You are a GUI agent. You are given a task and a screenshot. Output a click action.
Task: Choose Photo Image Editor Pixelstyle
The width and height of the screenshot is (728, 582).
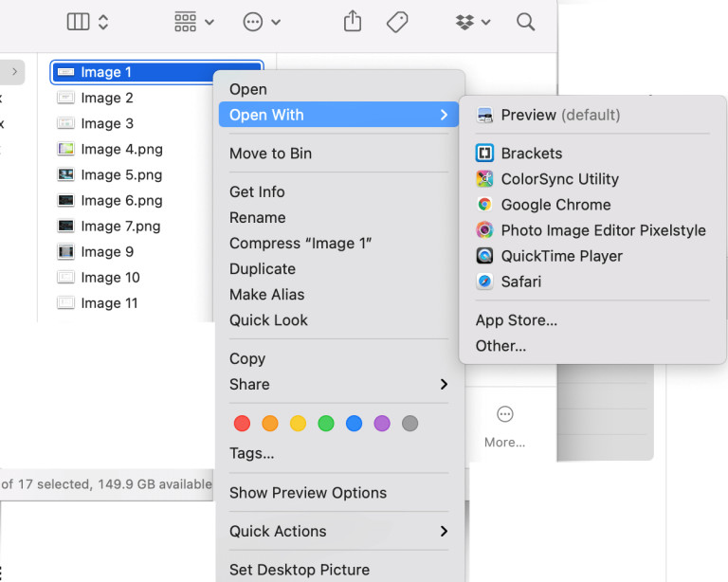(x=603, y=230)
